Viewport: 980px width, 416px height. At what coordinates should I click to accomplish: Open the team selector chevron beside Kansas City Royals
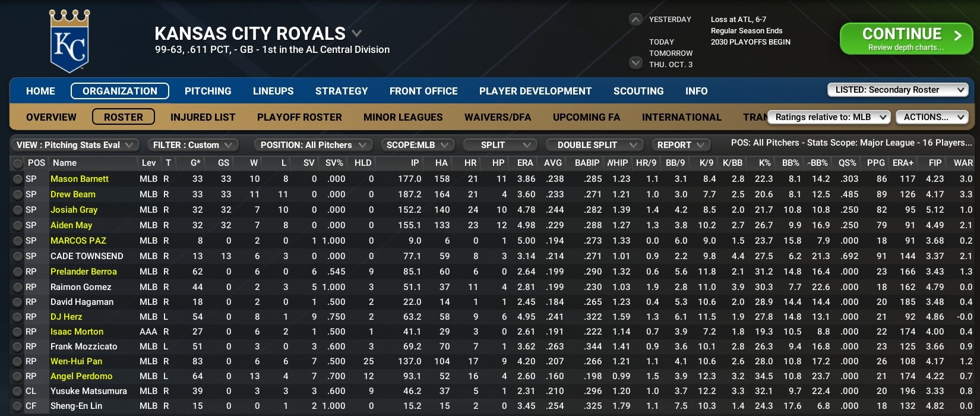click(x=356, y=33)
